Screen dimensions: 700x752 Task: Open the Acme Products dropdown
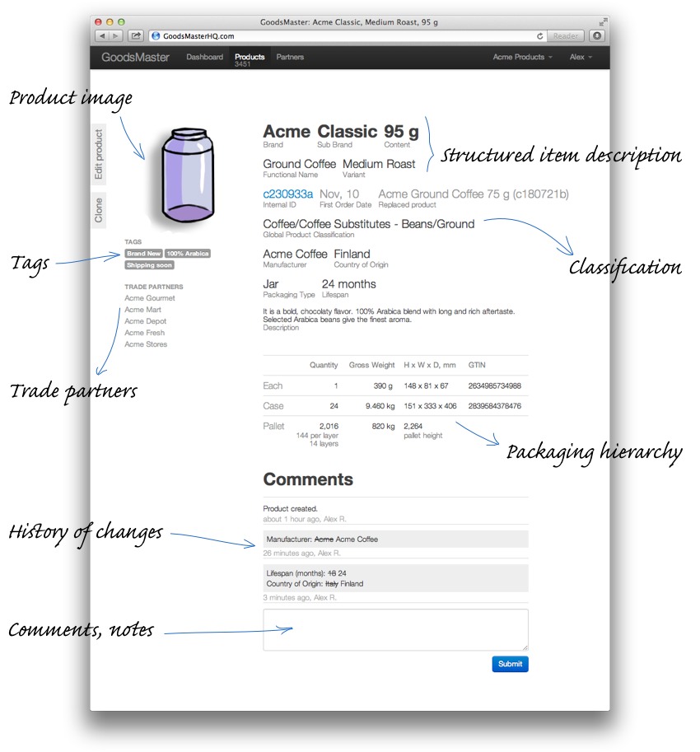522,58
